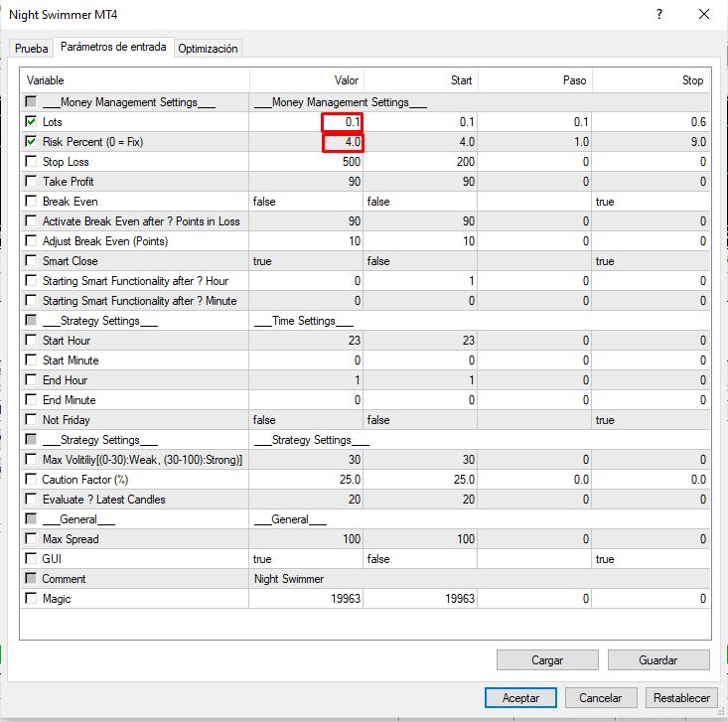Tick the Magic checkbox
Screen dimensions: 728x722
click(x=31, y=598)
